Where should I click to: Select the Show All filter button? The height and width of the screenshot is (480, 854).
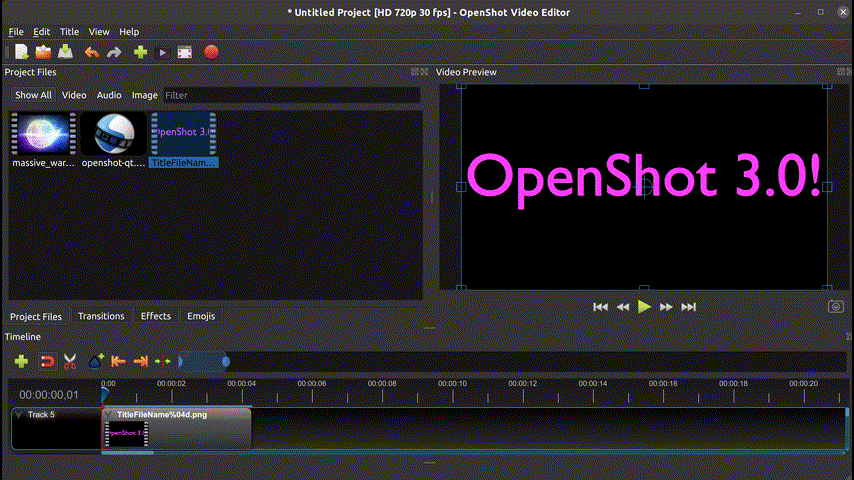(x=33, y=95)
